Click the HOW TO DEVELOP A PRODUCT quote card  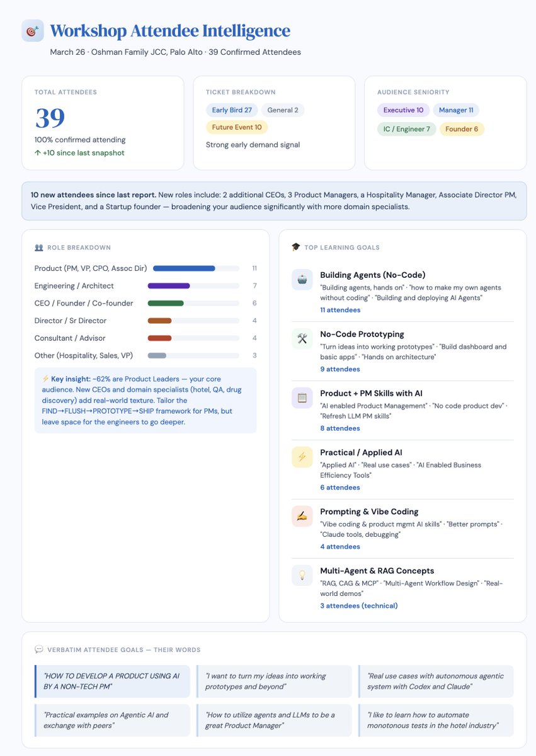click(x=112, y=681)
